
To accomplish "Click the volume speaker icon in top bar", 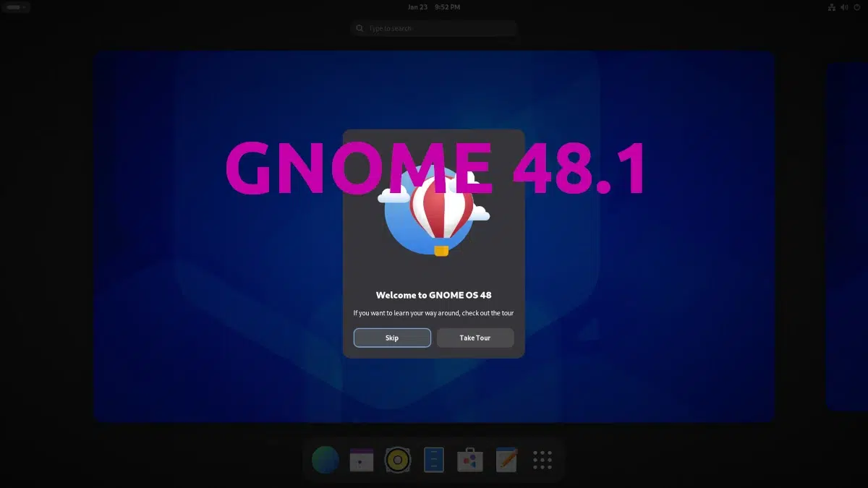I will tap(844, 7).
